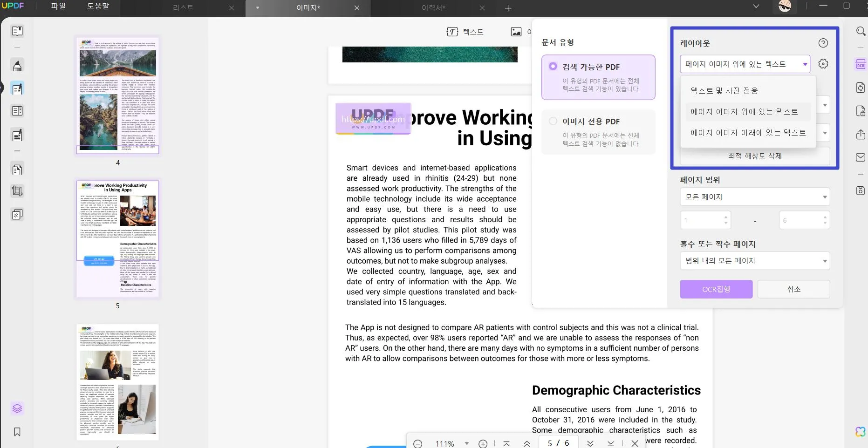Open the zoom percentage 111% dropdown
The width and height of the screenshot is (868, 448).
(467, 444)
